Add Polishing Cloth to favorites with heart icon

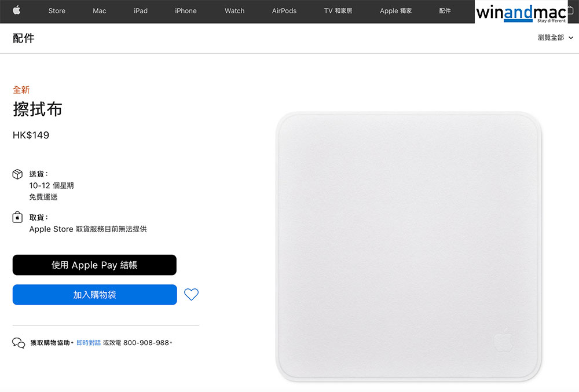click(191, 294)
